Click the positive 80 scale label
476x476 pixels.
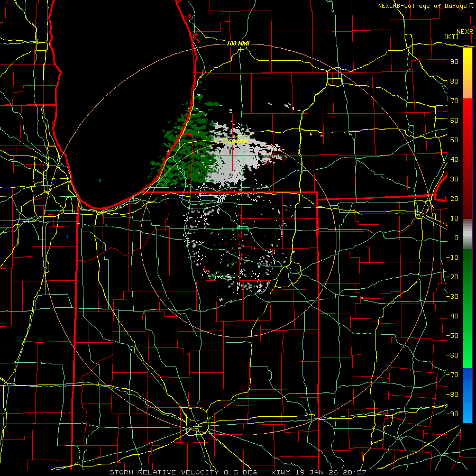454,81
